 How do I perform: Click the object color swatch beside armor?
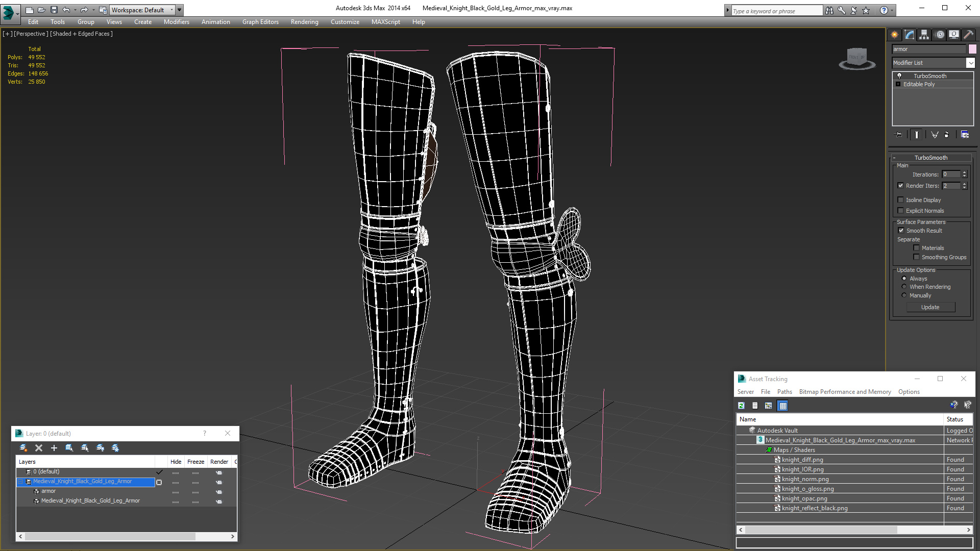pyautogui.click(x=972, y=49)
